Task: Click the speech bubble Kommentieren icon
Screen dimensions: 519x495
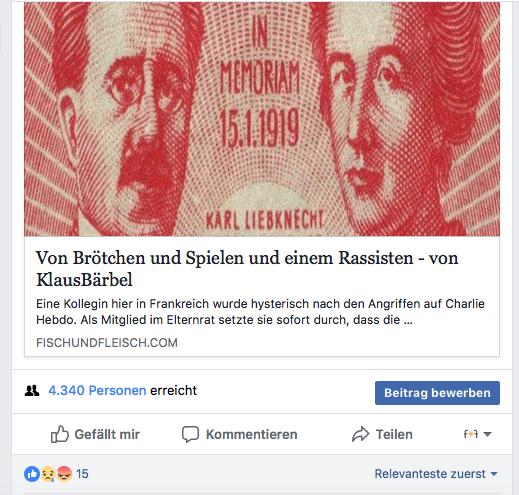Action: point(190,434)
